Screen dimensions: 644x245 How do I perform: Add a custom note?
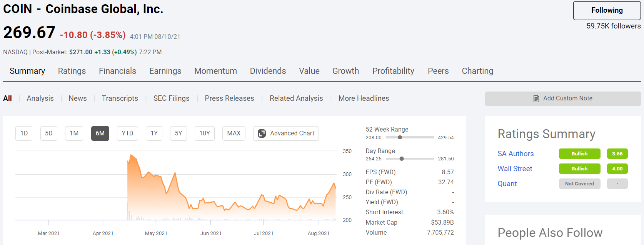563,99
